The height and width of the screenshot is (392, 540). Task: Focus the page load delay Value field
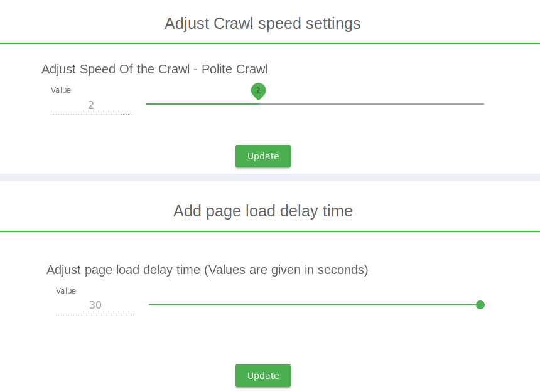[x=95, y=305]
